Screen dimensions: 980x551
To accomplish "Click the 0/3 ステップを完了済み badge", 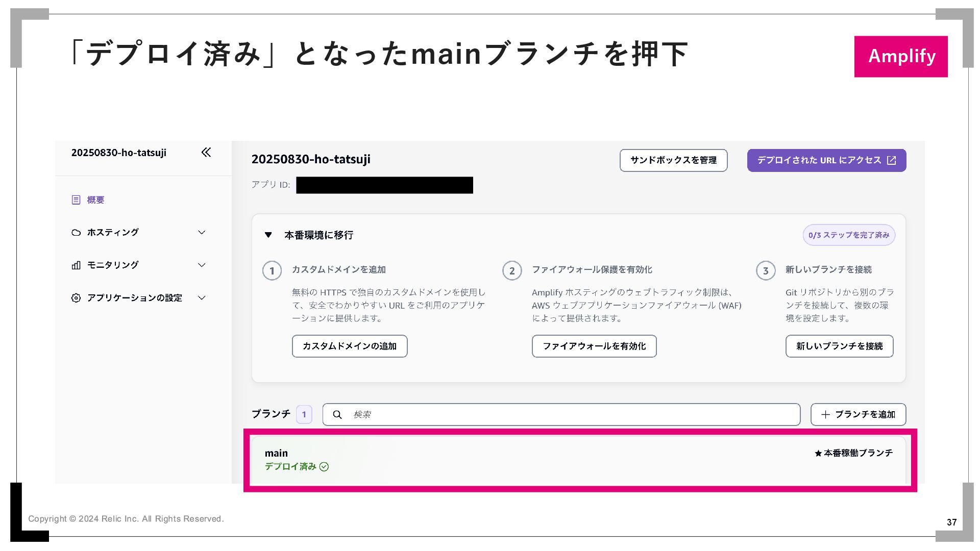I will click(849, 235).
